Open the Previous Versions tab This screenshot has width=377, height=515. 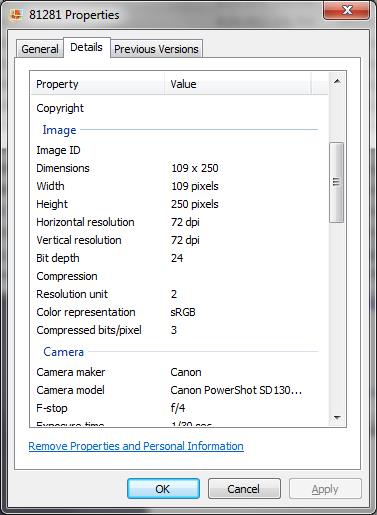156,49
